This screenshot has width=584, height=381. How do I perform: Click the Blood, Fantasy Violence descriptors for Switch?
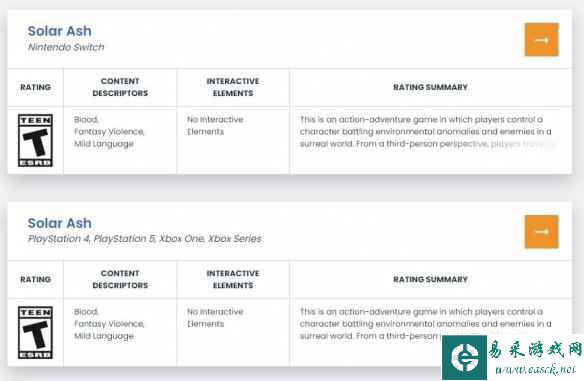click(x=109, y=131)
